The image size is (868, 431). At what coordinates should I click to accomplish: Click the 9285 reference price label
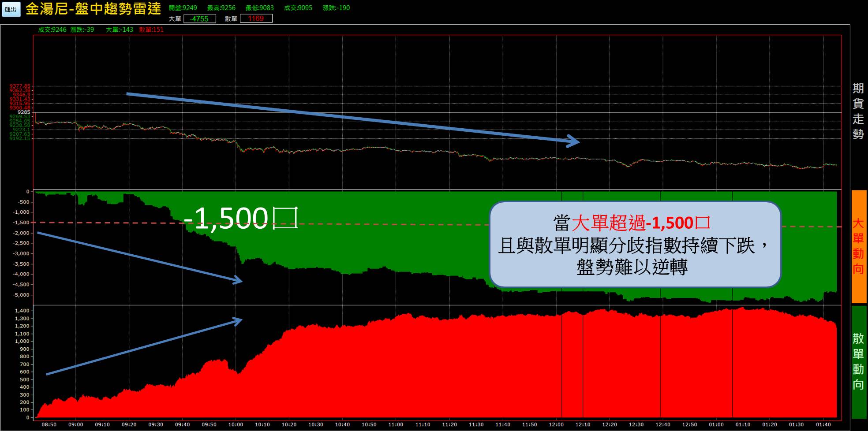coord(24,112)
